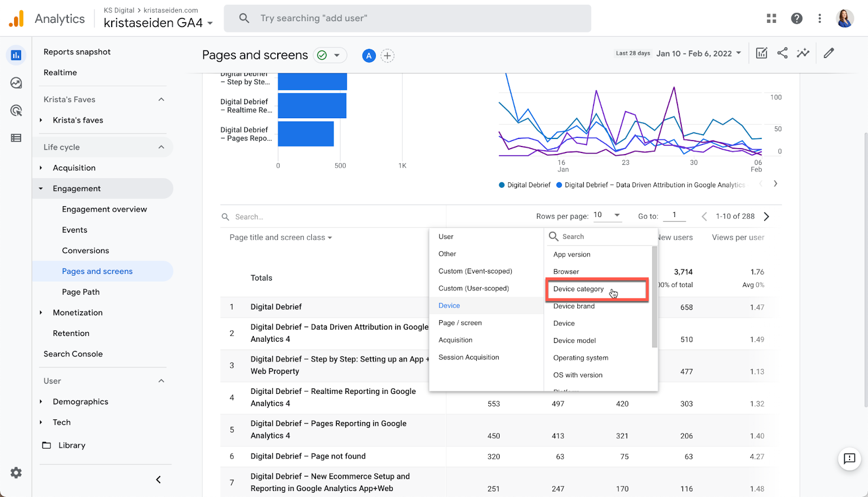Click the Share this report icon
The image size is (868, 497).
coord(782,53)
